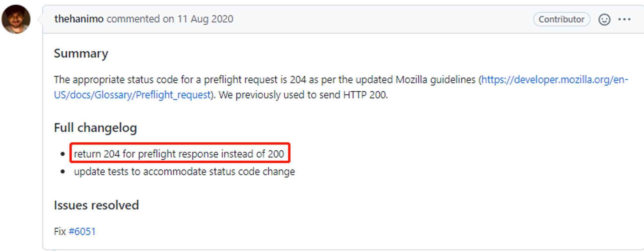Click the Contributor badge label

pyautogui.click(x=561, y=19)
